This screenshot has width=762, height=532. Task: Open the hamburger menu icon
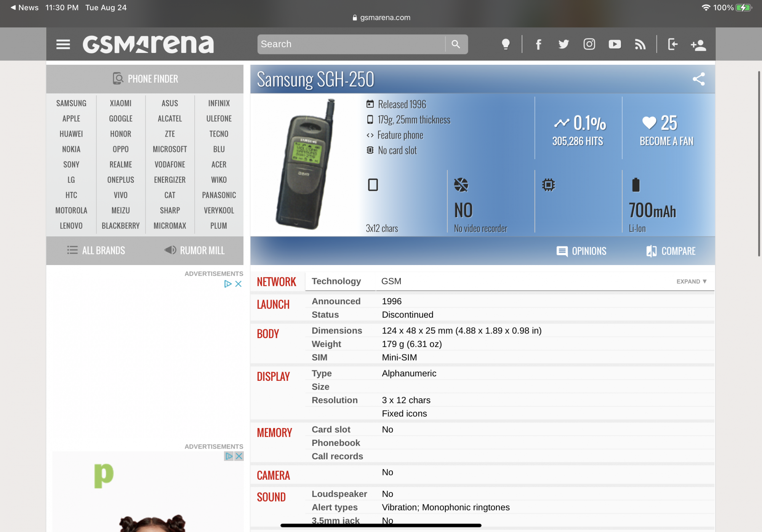(x=63, y=44)
